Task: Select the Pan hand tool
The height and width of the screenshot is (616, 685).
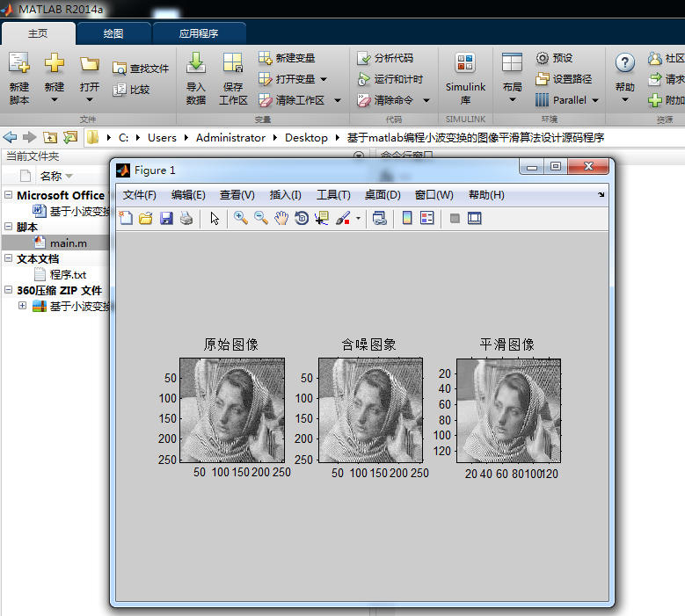Action: [x=281, y=218]
